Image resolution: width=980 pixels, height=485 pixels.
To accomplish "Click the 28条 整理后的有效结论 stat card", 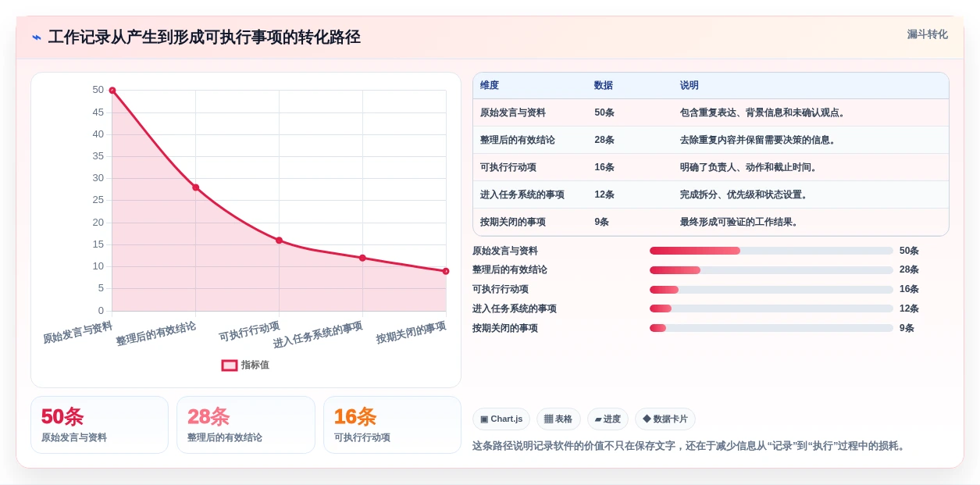I will pos(246,425).
